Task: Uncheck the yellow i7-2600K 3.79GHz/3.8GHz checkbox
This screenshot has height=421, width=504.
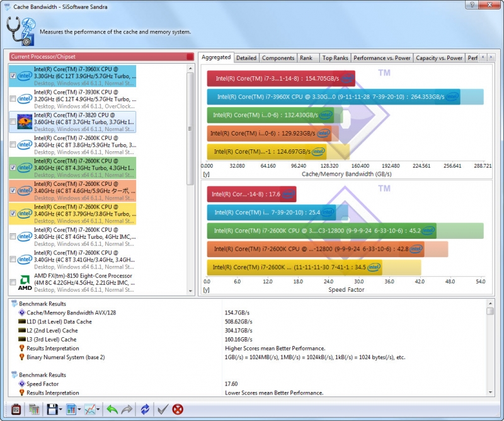Action: (13, 214)
